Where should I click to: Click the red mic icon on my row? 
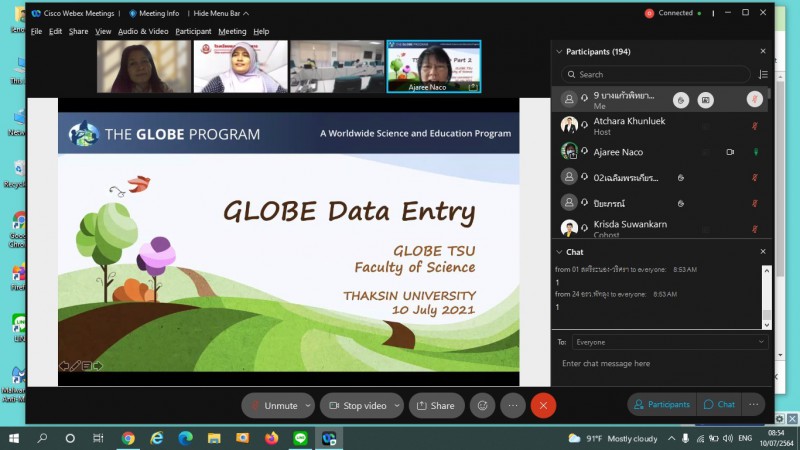point(755,99)
